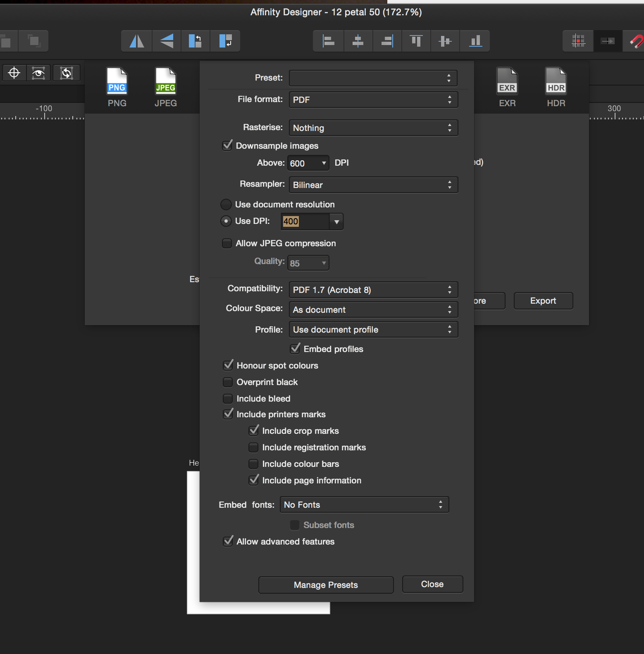
Task: Click the Align Centre horizontally icon
Action: 358,41
